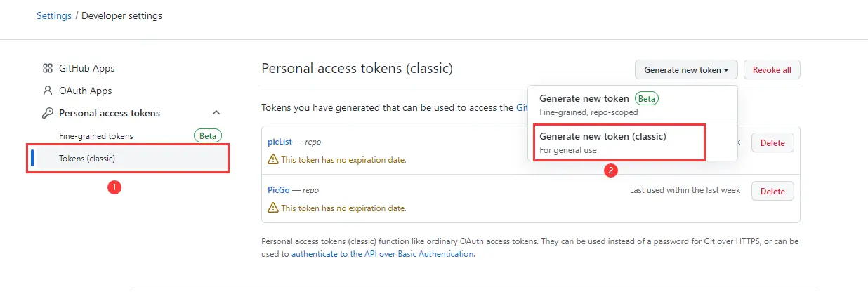Click the Beta badge in the dropdown menu
Image resolution: width=868 pixels, height=301 pixels.
pyautogui.click(x=647, y=99)
